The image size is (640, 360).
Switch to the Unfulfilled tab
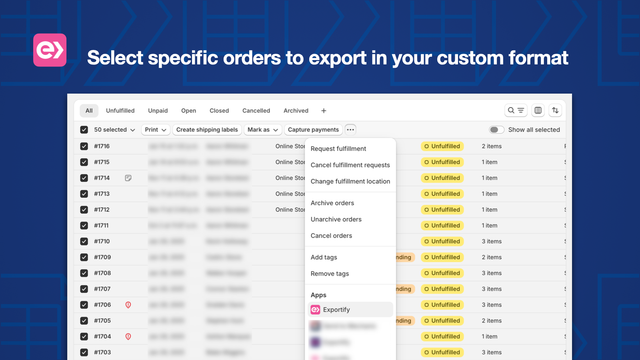point(120,111)
